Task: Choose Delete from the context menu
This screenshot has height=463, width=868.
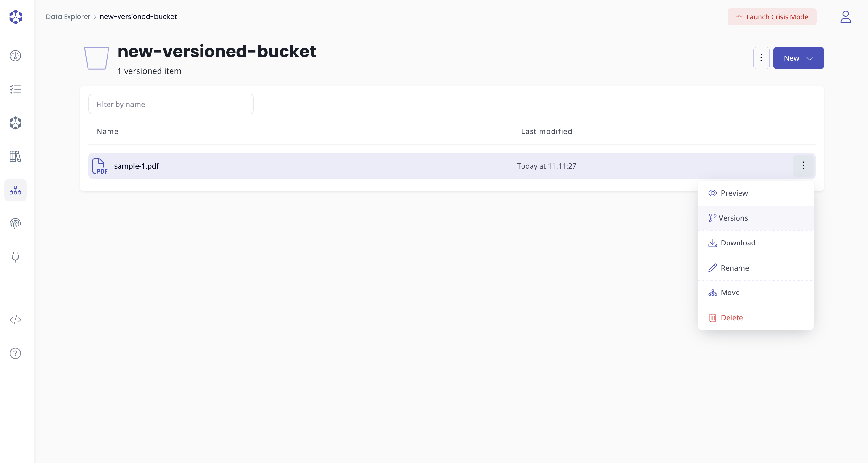Action: point(731,317)
